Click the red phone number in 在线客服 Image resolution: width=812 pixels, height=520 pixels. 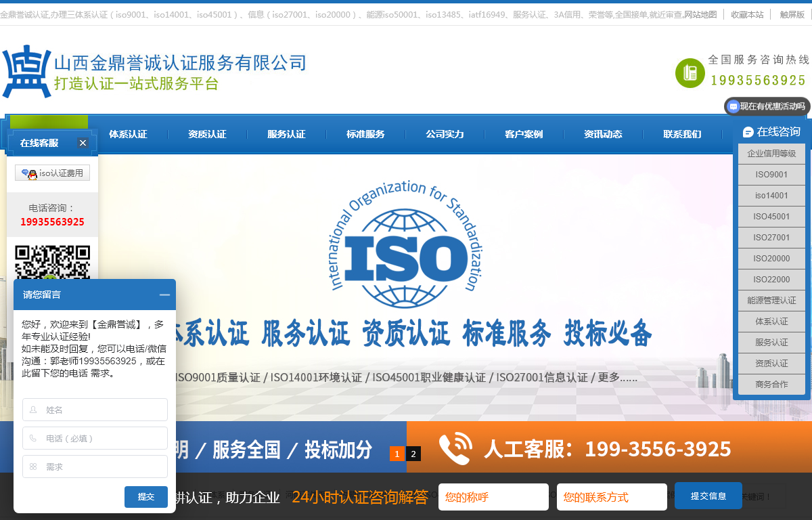(52, 222)
